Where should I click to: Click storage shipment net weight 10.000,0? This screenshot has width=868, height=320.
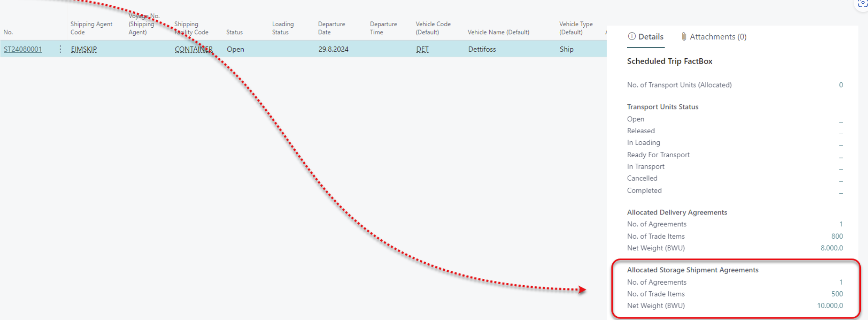coord(830,306)
